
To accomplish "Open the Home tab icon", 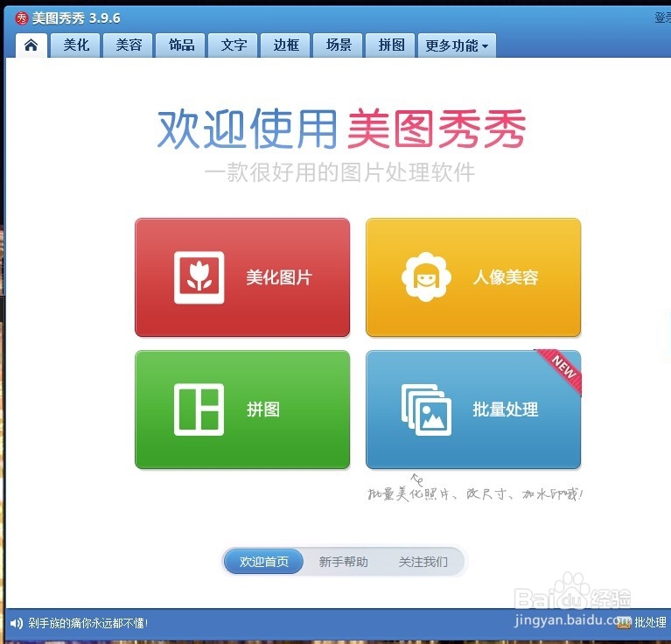I will 31,45.
